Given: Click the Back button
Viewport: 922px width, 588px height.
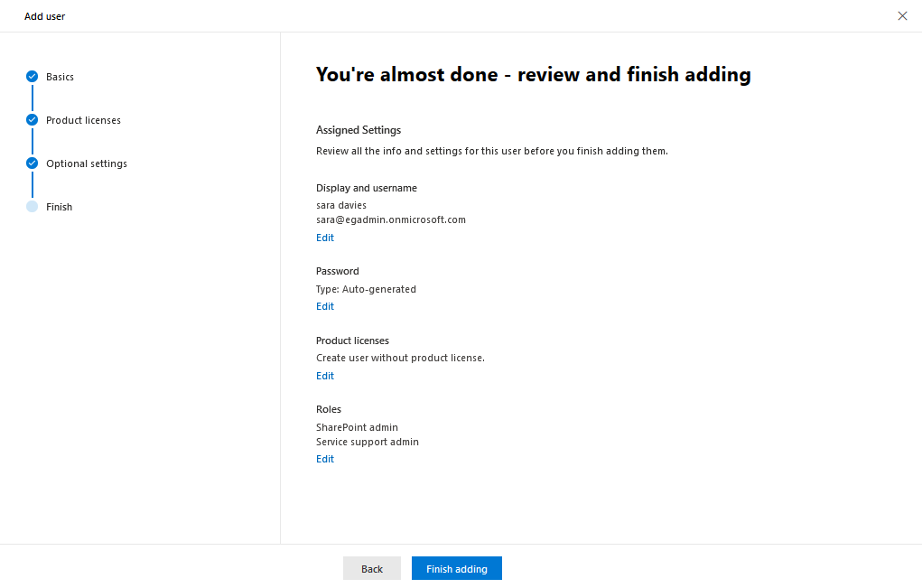Looking at the screenshot, I should [372, 569].
